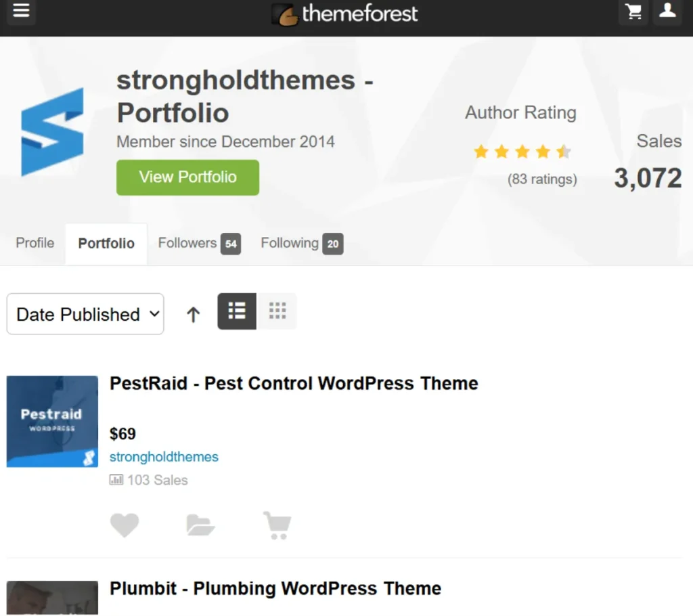Add PestRaid to cart
693x616 pixels.
277,525
